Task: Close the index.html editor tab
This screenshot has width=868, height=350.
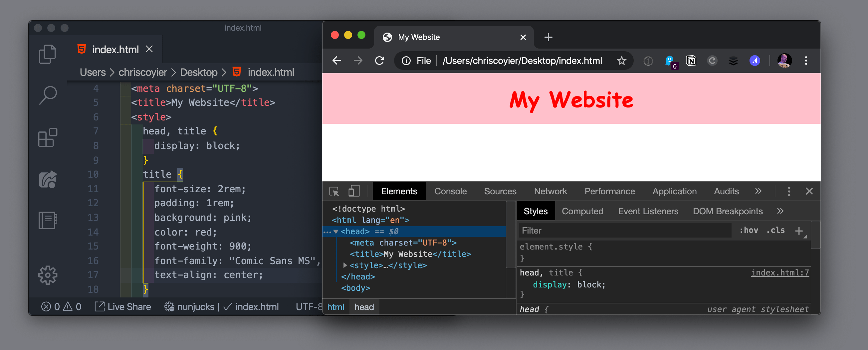Action: tap(149, 49)
